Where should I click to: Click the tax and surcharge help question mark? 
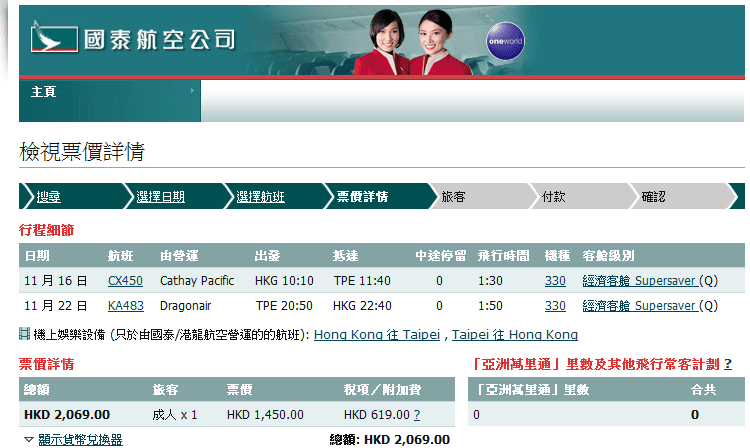coord(416,414)
